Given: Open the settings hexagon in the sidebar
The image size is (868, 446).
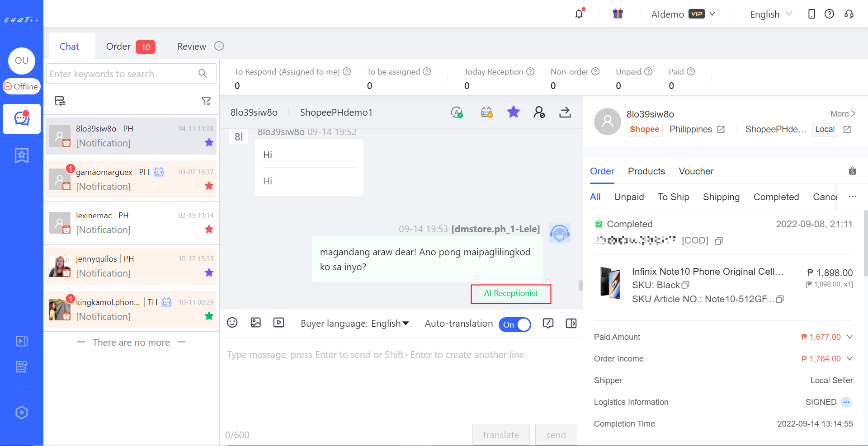Looking at the screenshot, I should pyautogui.click(x=21, y=412).
